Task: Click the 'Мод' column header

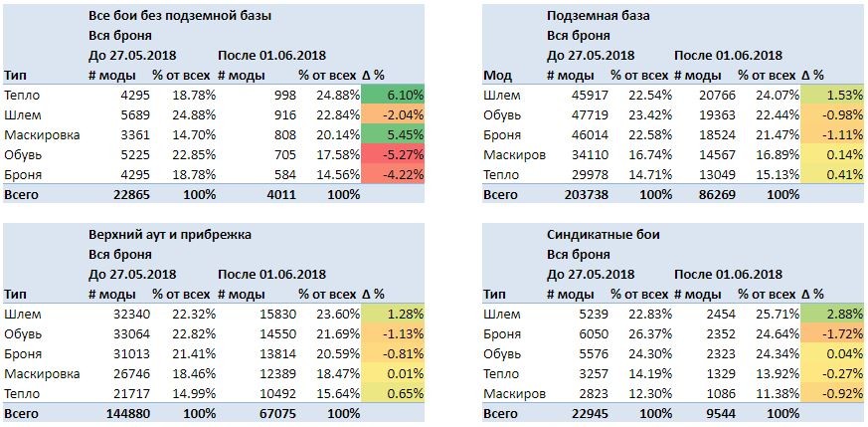Action: click(x=498, y=76)
